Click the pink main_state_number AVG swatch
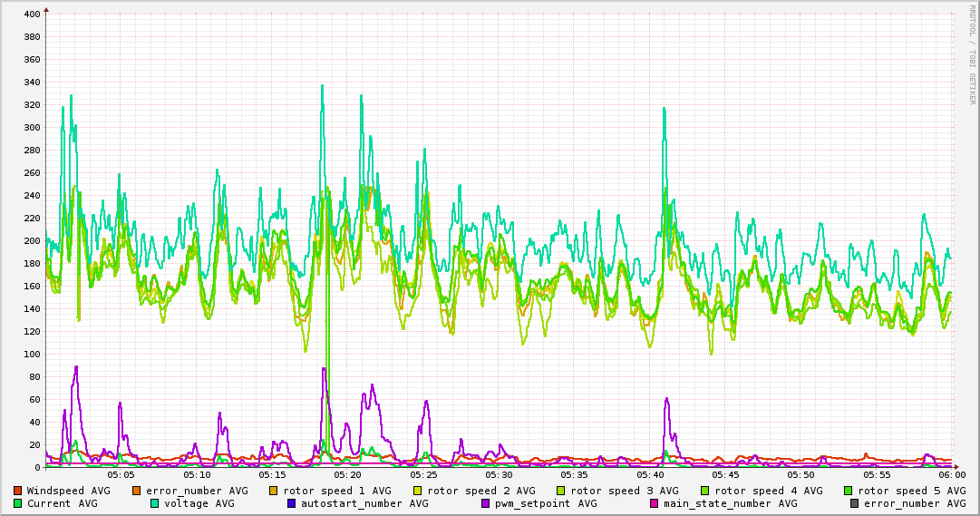980x516 pixels. click(654, 503)
